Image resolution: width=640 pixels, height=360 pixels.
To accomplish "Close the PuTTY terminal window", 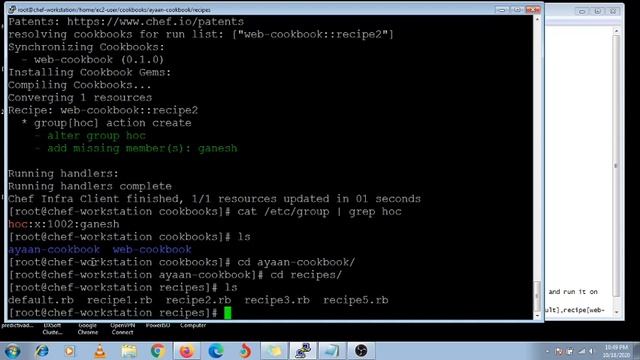I will tap(533, 10).
